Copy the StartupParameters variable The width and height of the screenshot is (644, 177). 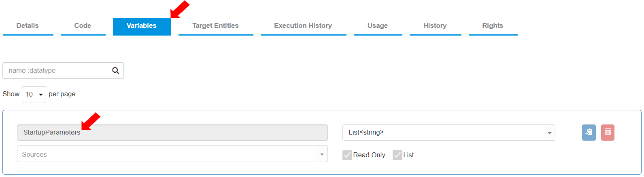(589, 133)
